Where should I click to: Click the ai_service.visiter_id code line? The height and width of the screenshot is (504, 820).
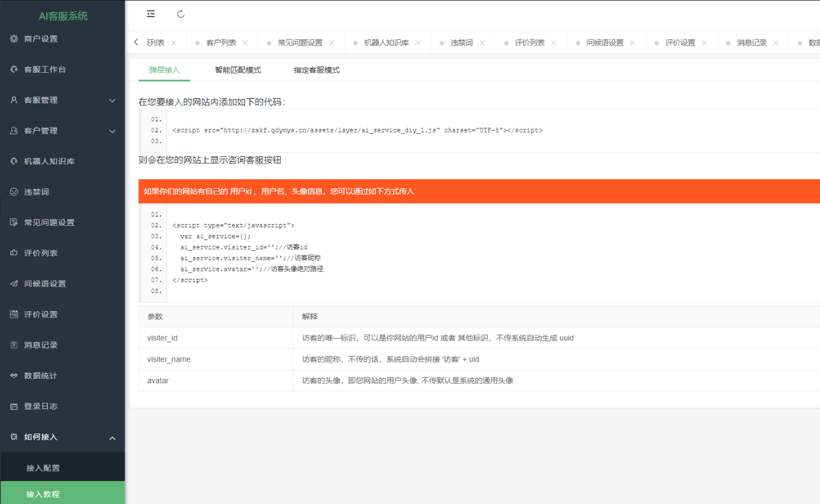pos(244,247)
